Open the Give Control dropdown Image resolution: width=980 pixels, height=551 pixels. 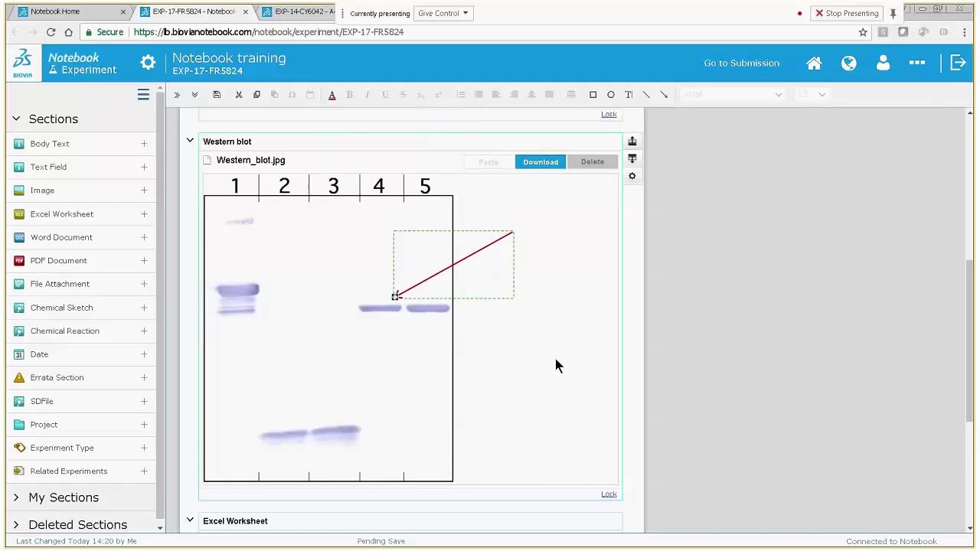[x=443, y=13]
